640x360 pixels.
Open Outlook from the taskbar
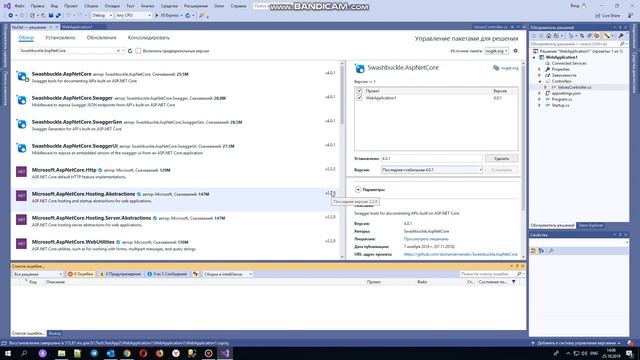111,353
